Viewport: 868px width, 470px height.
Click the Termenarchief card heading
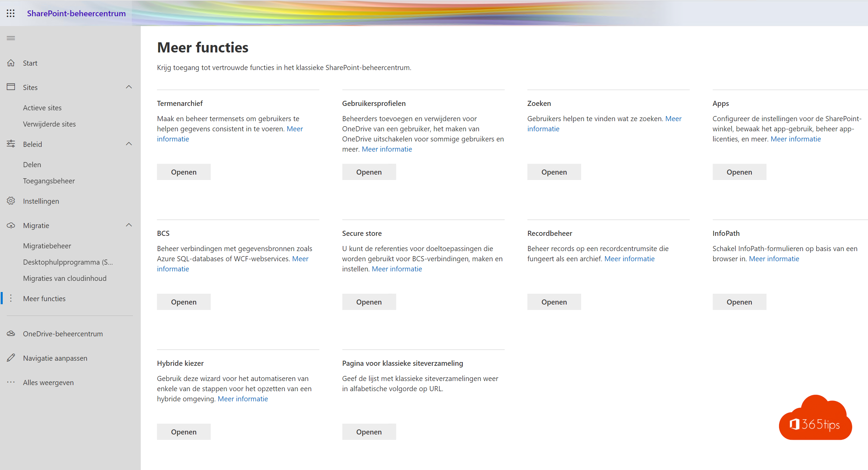pyautogui.click(x=180, y=104)
